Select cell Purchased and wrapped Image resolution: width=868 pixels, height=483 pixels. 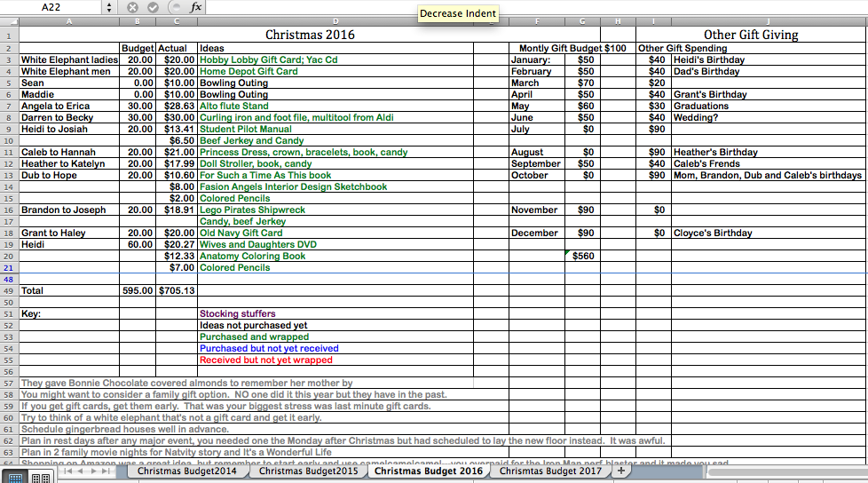335,337
